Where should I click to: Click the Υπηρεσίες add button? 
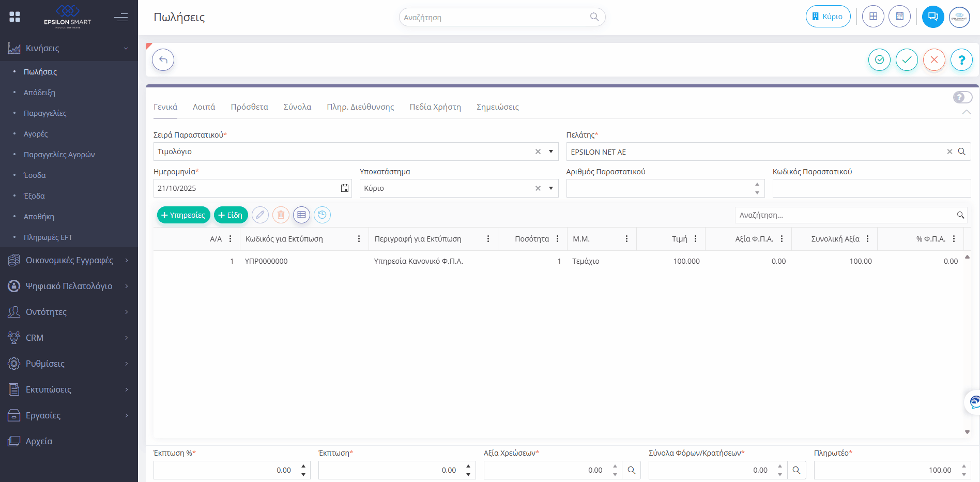[183, 215]
